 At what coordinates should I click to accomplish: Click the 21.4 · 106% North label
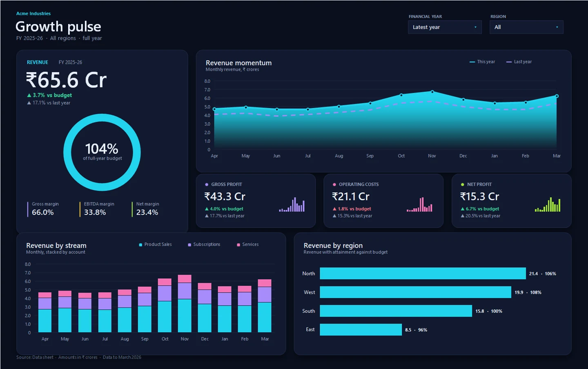click(x=543, y=273)
